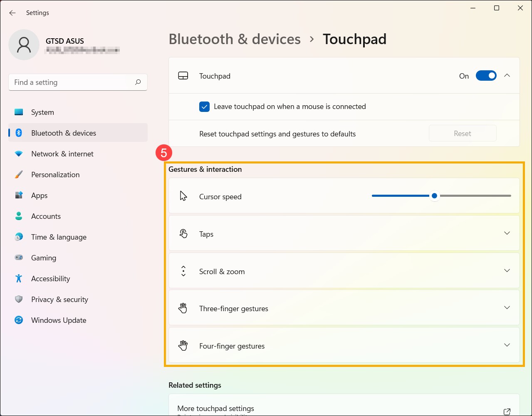Click the Reset button for touchpad defaults
The height and width of the screenshot is (416, 532).
(462, 133)
